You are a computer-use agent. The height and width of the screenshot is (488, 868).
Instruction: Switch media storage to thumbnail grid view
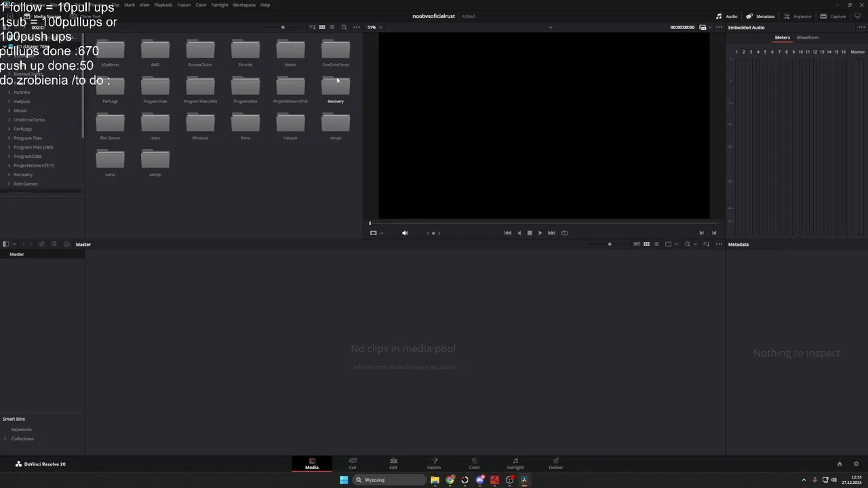click(322, 27)
